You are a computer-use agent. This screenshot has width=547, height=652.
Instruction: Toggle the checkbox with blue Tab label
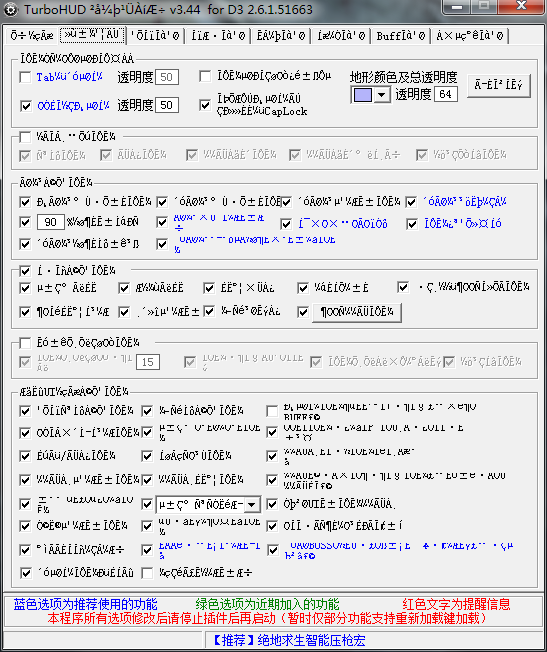click(26, 77)
